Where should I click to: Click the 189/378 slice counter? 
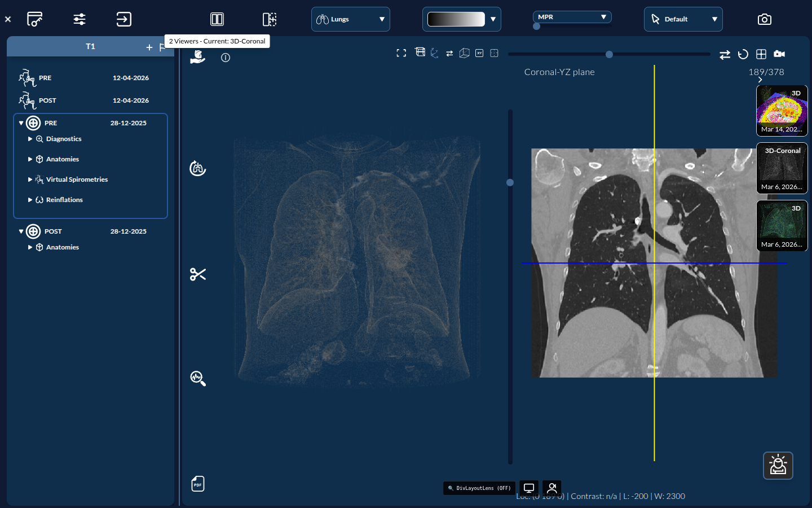(766, 72)
